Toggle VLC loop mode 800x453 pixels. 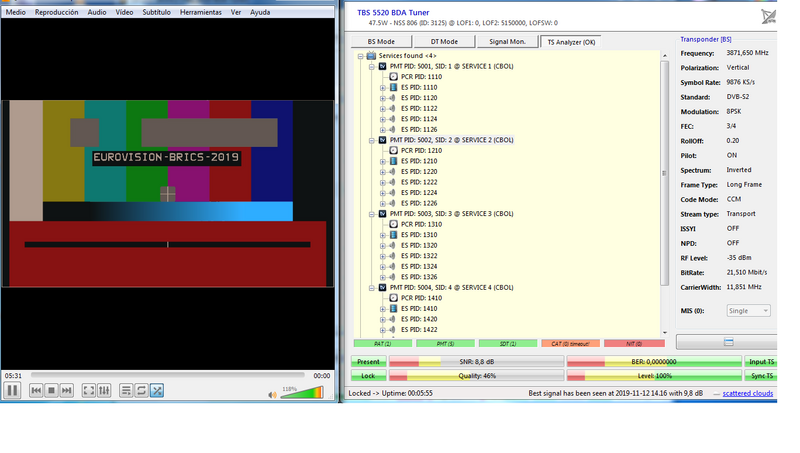(x=141, y=391)
